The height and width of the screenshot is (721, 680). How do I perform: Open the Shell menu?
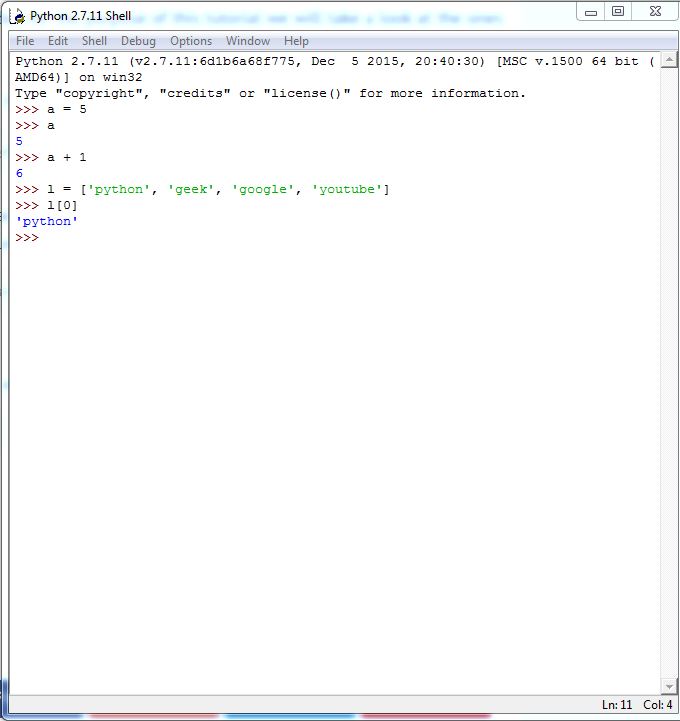click(x=94, y=41)
